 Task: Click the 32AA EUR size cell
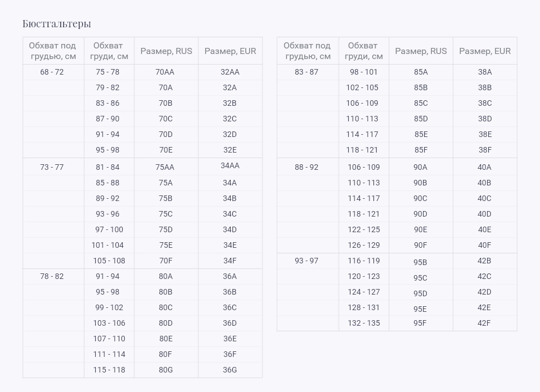tap(230, 72)
